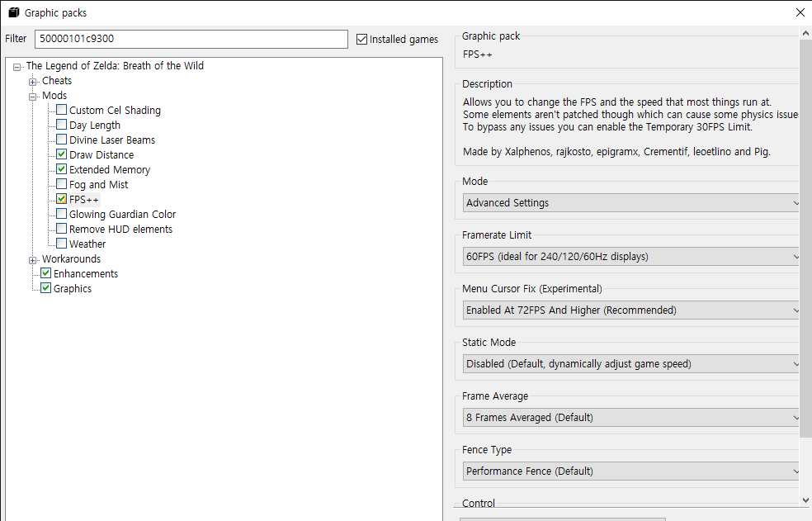The height and width of the screenshot is (521, 812).
Task: Enable the Custom Cel Shading checkbox
Action: point(62,110)
